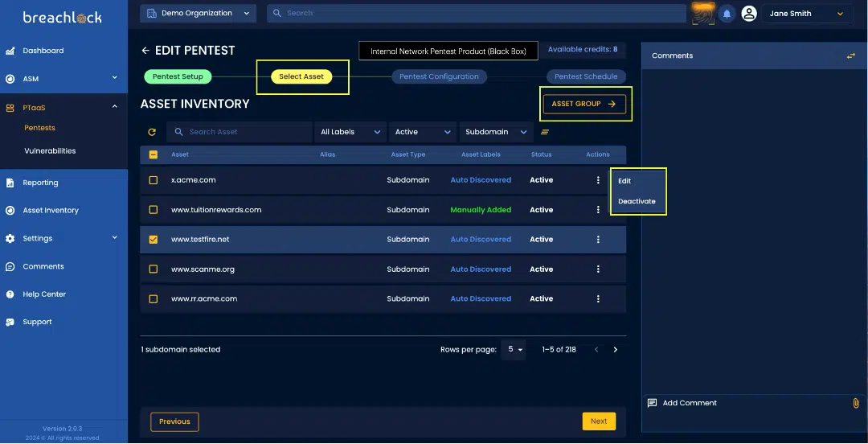Viewport: 868px width, 444px height.
Task: Check the www.rr.acme.com asset checkbox
Action: 154,298
